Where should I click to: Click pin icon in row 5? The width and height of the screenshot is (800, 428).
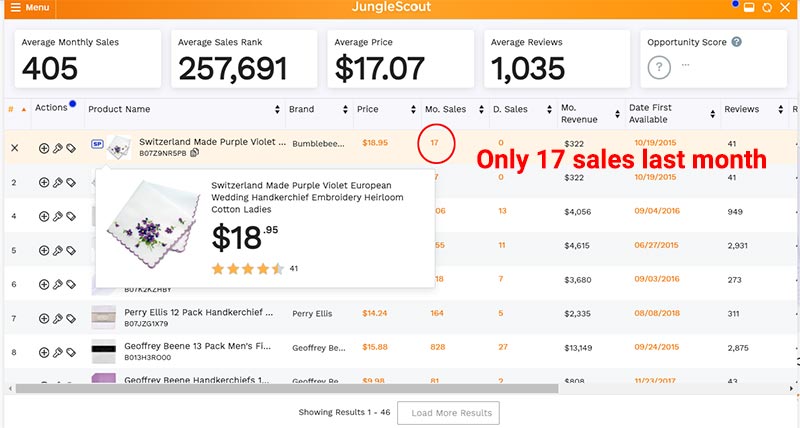pos(58,250)
